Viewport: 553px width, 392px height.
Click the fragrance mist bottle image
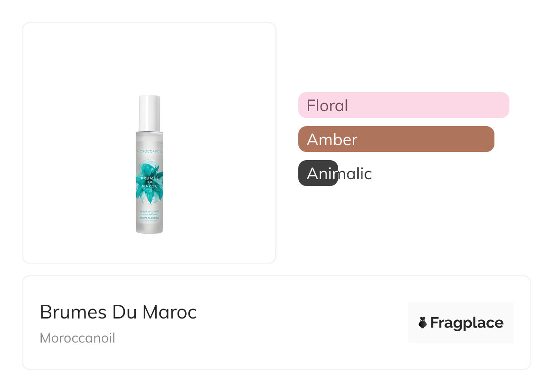pos(149,181)
